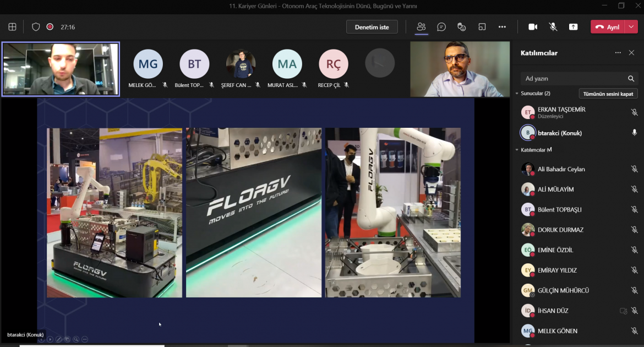Collapse the Sunucular (2) section
The width and height of the screenshot is (644, 347).
point(517,93)
